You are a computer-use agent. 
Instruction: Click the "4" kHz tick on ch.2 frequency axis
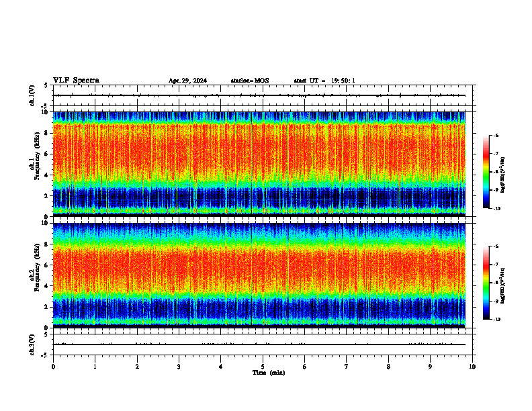[x=47, y=286]
